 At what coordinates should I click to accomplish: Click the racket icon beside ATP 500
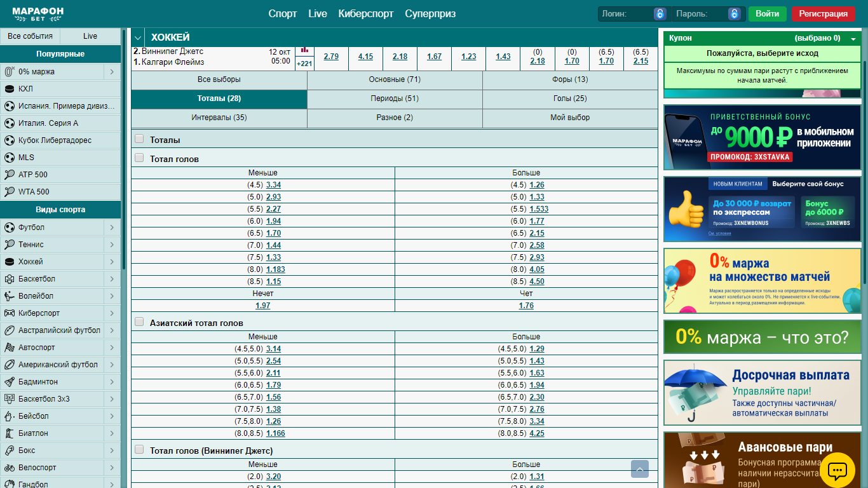tap(10, 175)
